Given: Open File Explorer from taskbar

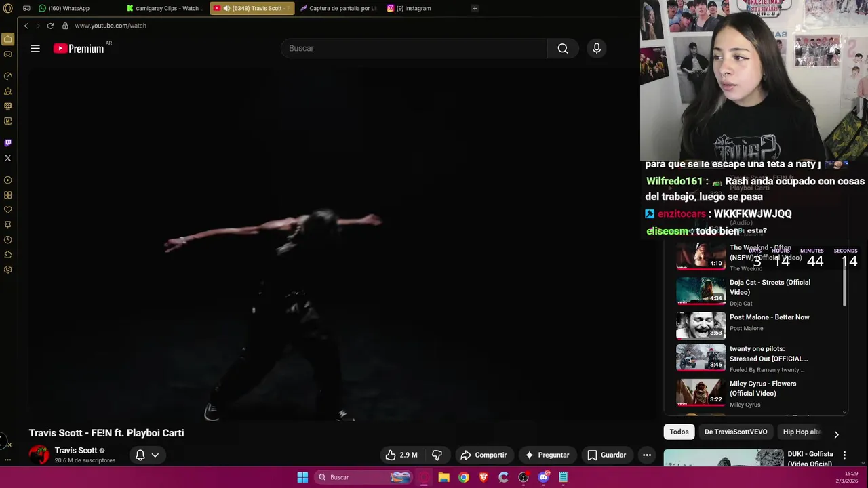Looking at the screenshot, I should (443, 477).
